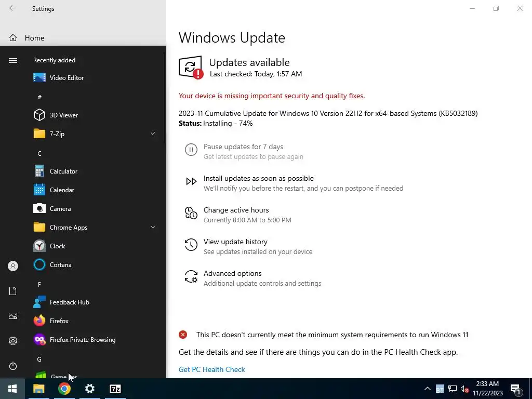Image resolution: width=532 pixels, height=399 pixels.
Task: Jump to letter C section header
Action: click(x=39, y=153)
